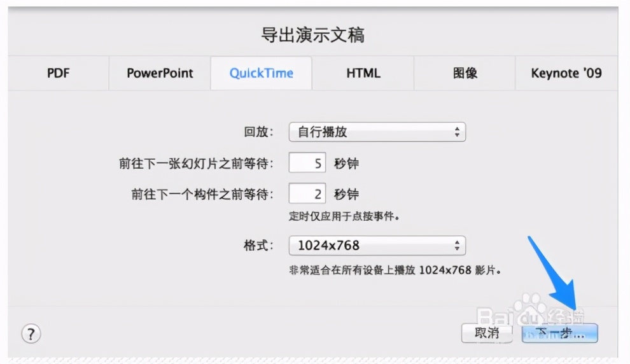Click the 定时仅应用于点按事件 note text
Screen dimensions: 630x364
click(x=344, y=216)
